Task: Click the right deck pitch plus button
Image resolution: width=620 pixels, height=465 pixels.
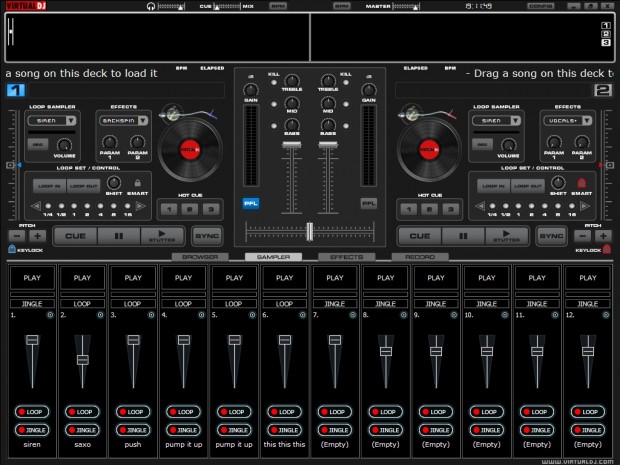Action: click(603, 236)
